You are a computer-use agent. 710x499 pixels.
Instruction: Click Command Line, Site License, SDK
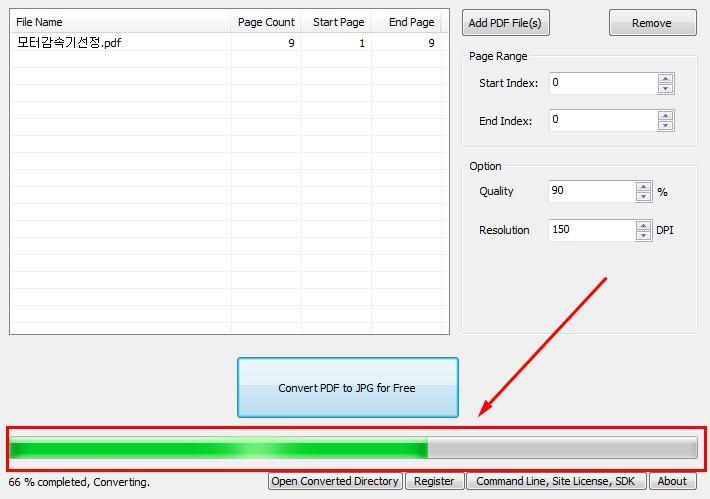[x=556, y=481]
